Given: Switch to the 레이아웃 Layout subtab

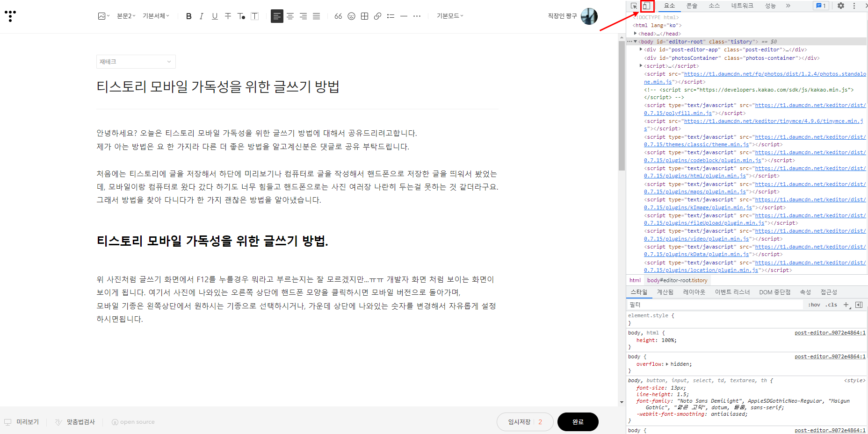Looking at the screenshot, I should pyautogui.click(x=694, y=292).
